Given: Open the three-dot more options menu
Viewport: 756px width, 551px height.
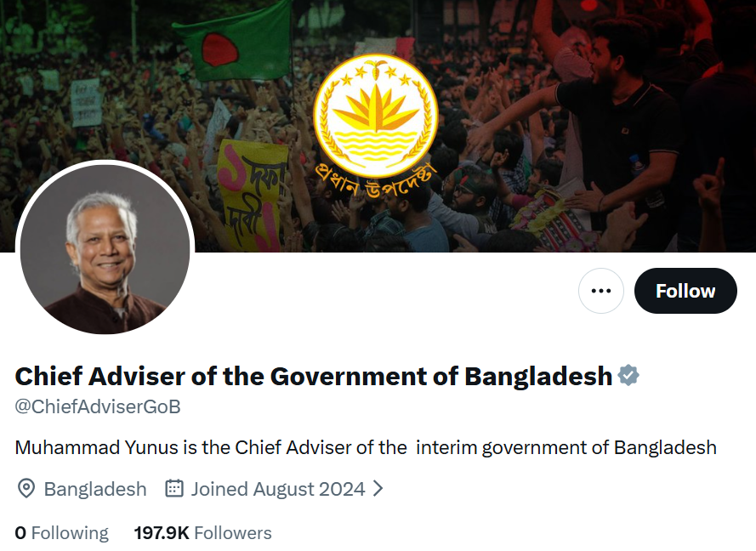Looking at the screenshot, I should click(x=601, y=291).
